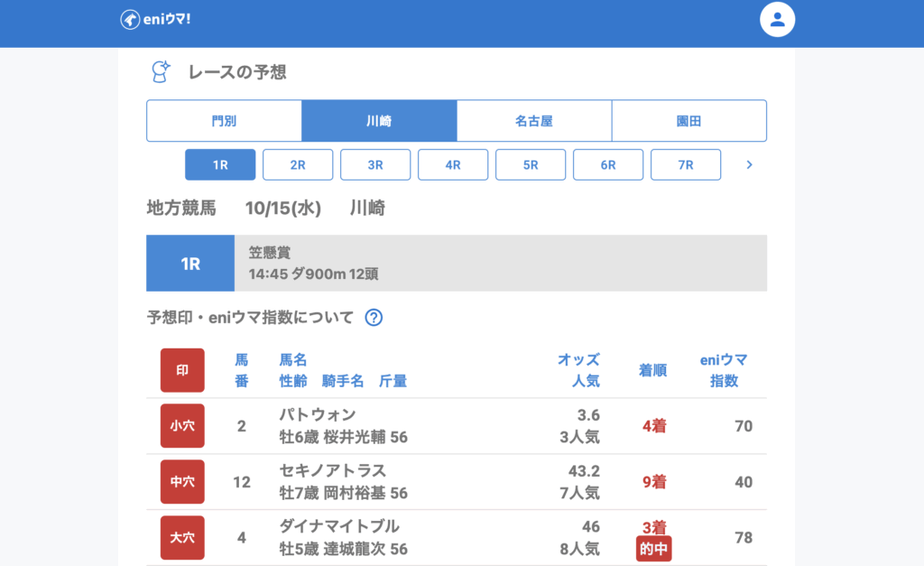Click the race prediction mascot icon
The width and height of the screenshot is (924, 566).
[x=160, y=72]
